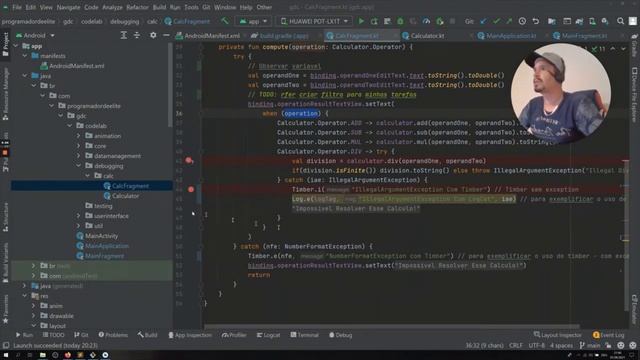Hide the Project panel with minus icon
The width and height of the screenshot is (640, 360).
[x=166, y=36]
